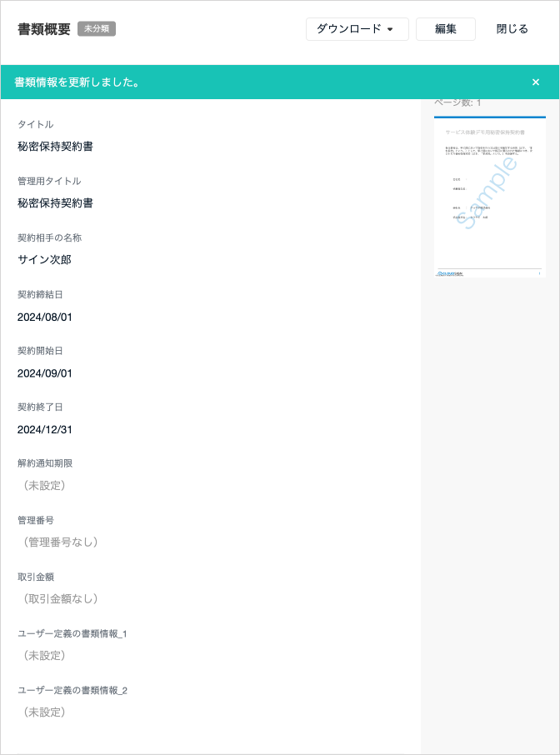Image resolution: width=560 pixels, height=755 pixels.
Task: Click the 管理用タイトル field value
Action: coord(55,203)
